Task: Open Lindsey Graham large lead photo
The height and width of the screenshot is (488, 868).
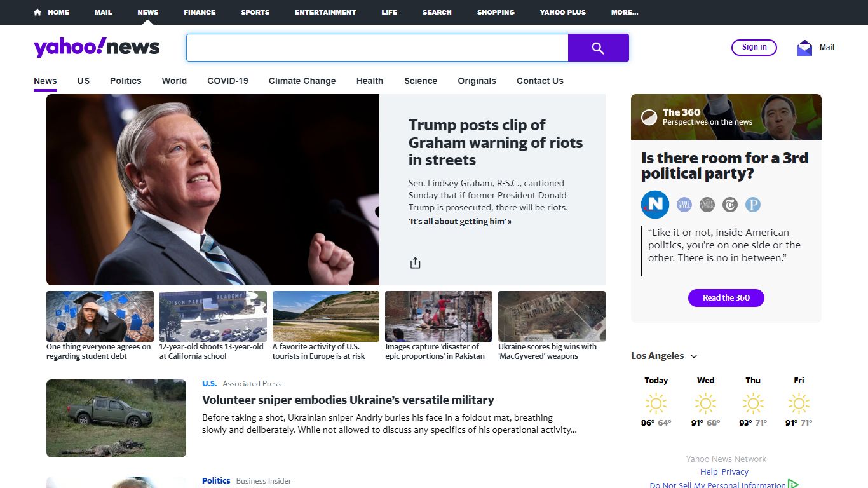Action: (213, 189)
